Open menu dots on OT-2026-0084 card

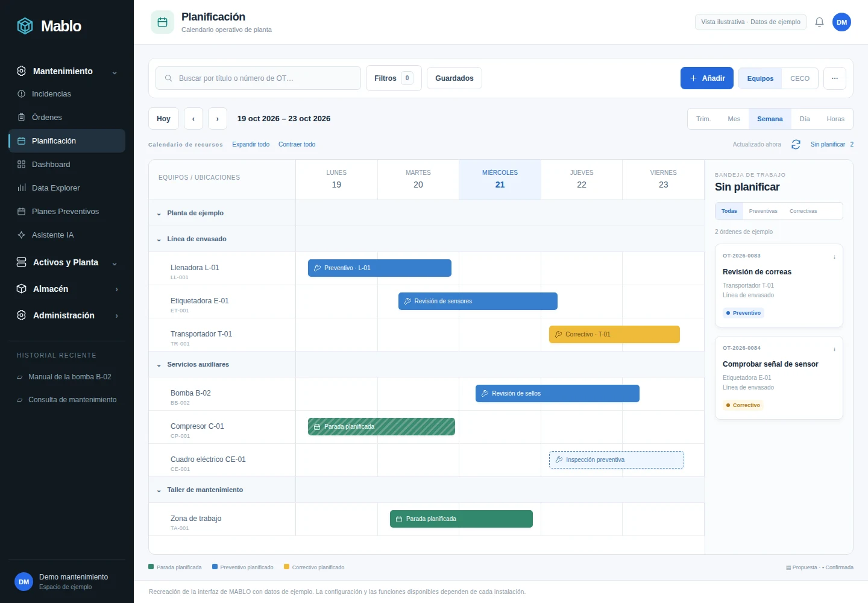click(x=834, y=349)
